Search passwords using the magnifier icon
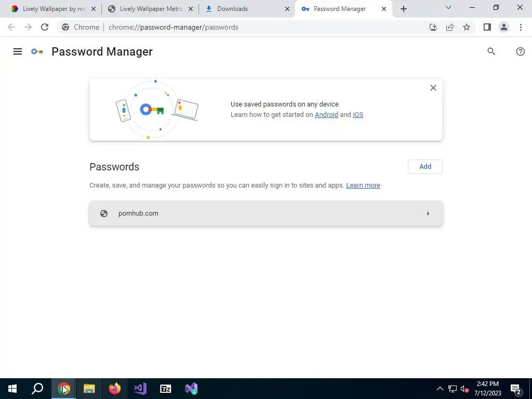The height and width of the screenshot is (399, 532). click(x=491, y=51)
